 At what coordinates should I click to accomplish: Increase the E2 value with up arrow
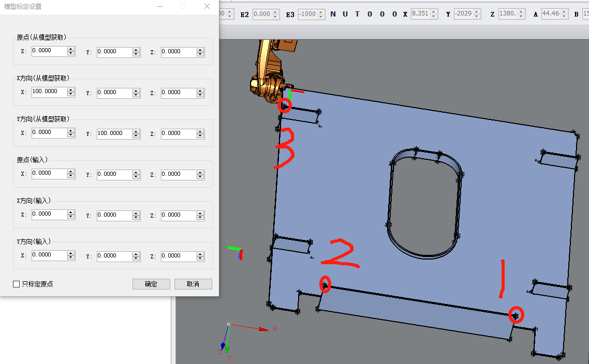coord(276,12)
